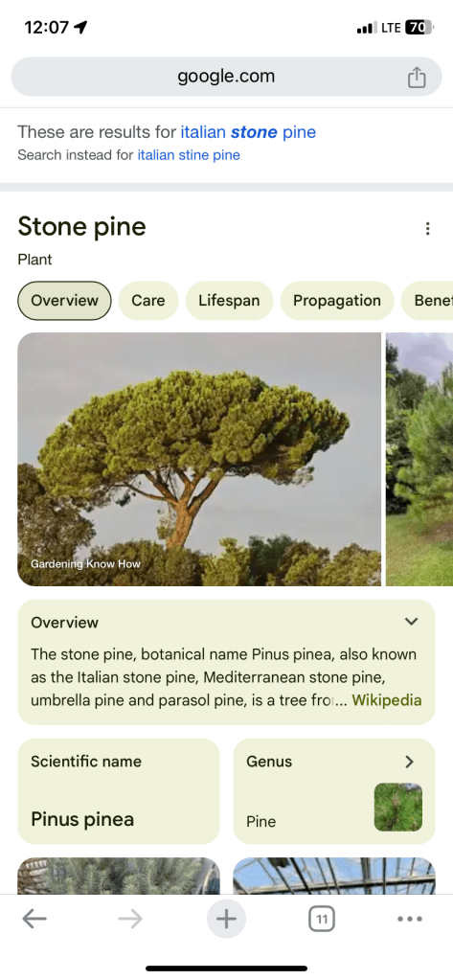
Task: Open the Propagation chip
Action: (337, 301)
